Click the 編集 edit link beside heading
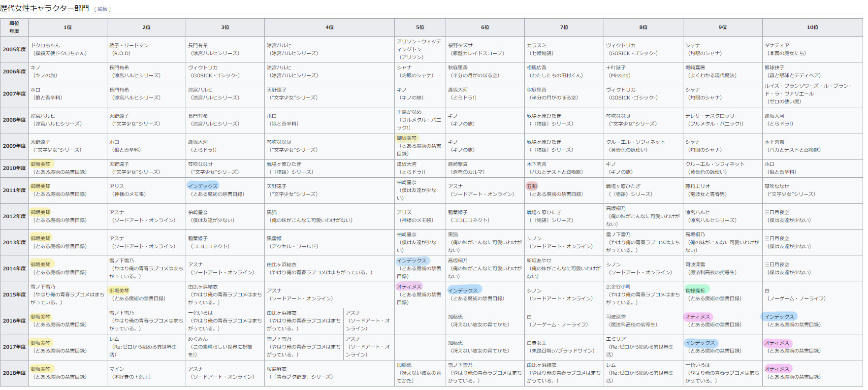The height and width of the screenshot is (390, 868). (x=102, y=9)
